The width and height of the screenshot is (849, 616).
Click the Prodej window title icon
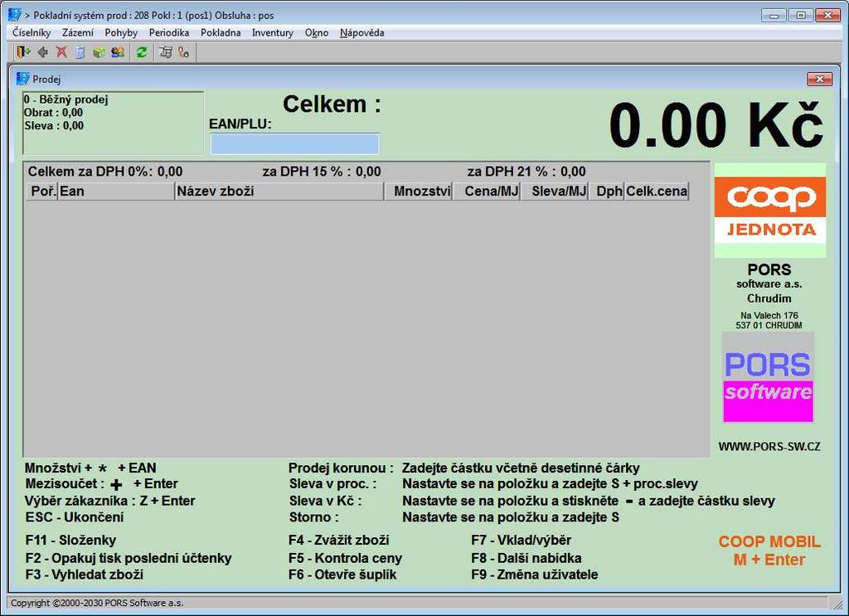[x=22, y=79]
